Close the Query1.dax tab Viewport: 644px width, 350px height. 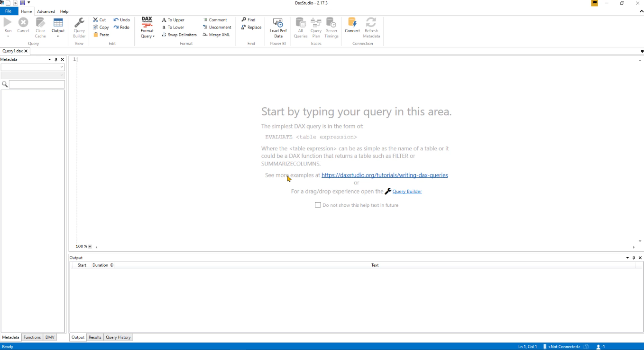tap(26, 51)
